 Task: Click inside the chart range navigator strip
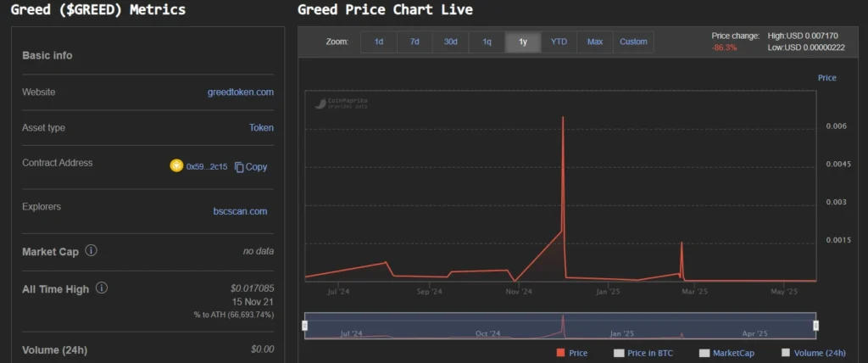(x=560, y=326)
